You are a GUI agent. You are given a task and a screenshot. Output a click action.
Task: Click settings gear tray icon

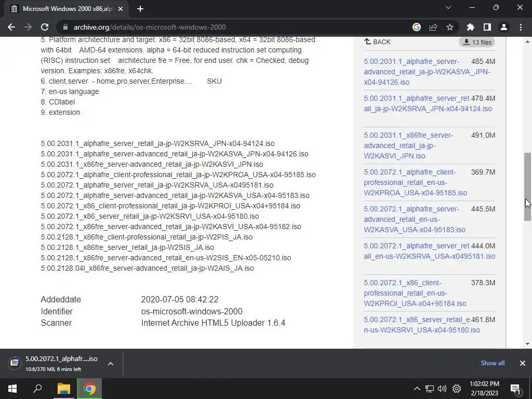457,389
